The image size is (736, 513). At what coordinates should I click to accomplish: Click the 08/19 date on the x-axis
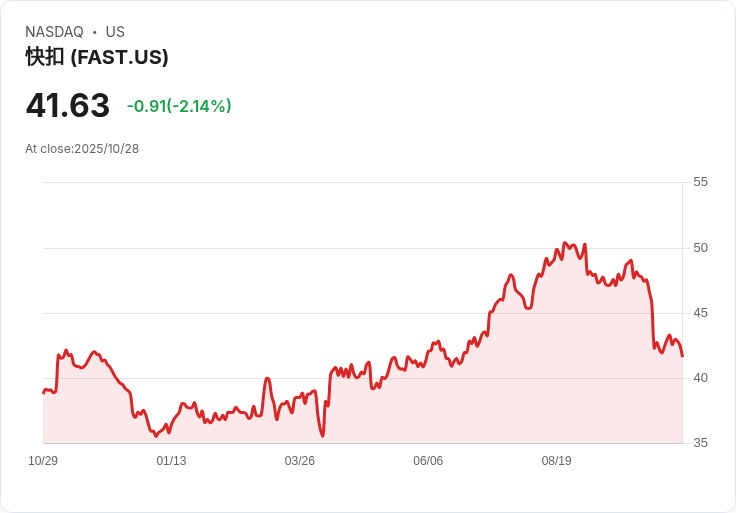coord(556,461)
